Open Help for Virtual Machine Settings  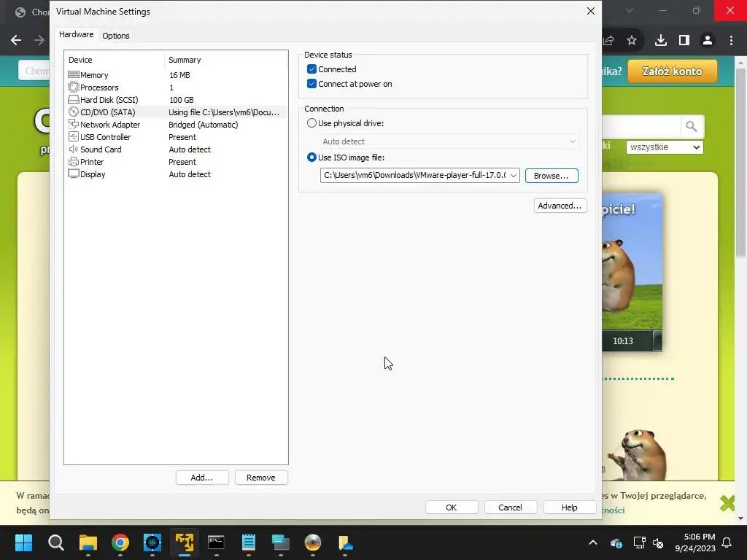(x=569, y=507)
